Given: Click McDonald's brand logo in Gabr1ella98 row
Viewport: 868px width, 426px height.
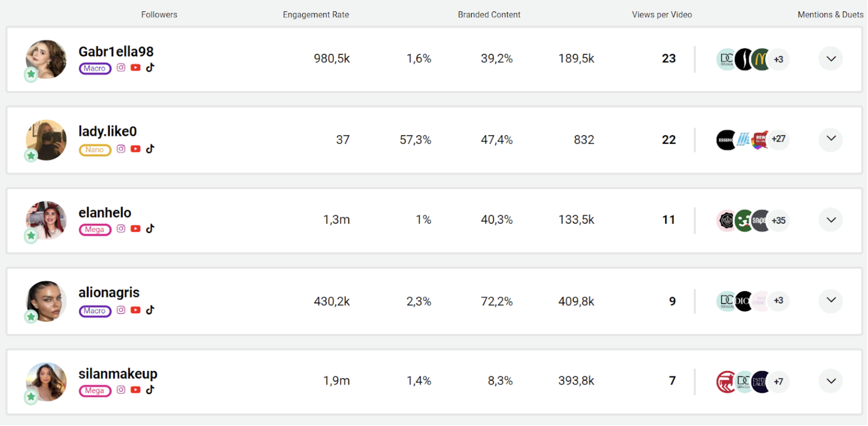Looking at the screenshot, I should (x=761, y=59).
